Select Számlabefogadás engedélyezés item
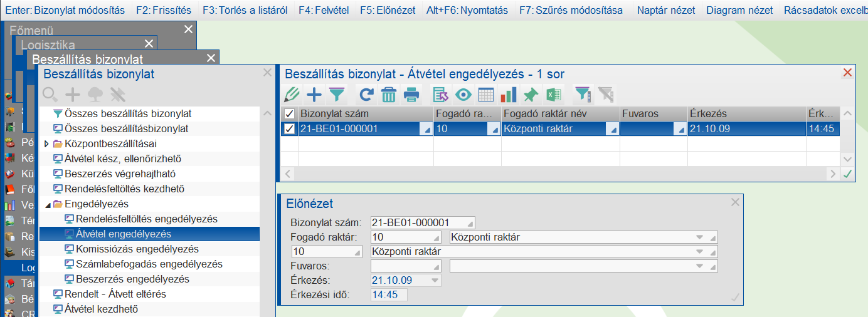The height and width of the screenshot is (317, 868). [149, 264]
